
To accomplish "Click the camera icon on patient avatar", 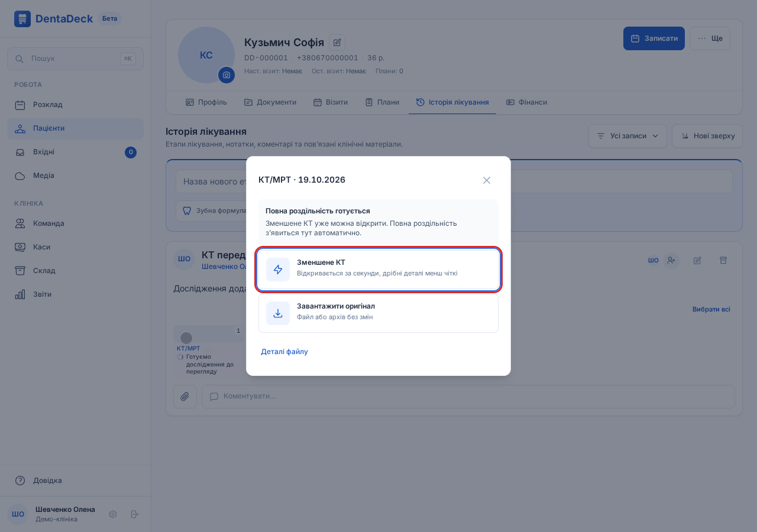I will 227,75.
